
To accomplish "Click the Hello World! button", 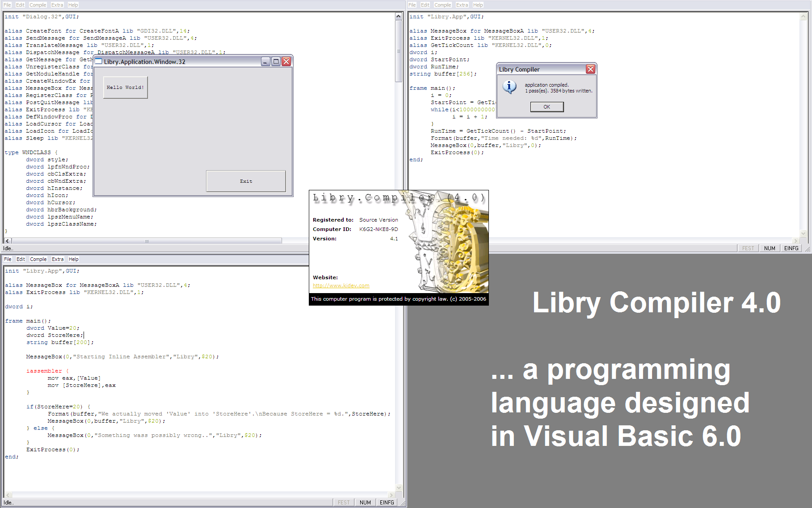I will [x=125, y=87].
